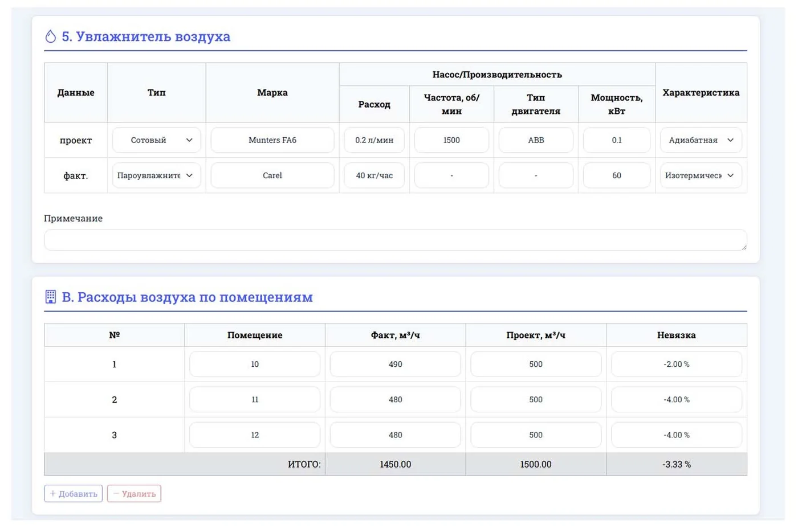
Task: Click the -2.00 % Невязка field
Action: point(677,364)
